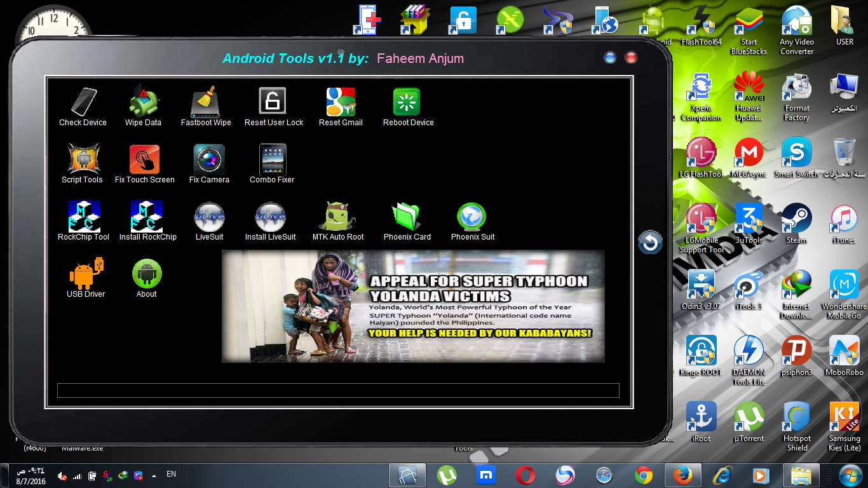Open Start BlueStacks desktop shortcut

[x=749, y=30]
